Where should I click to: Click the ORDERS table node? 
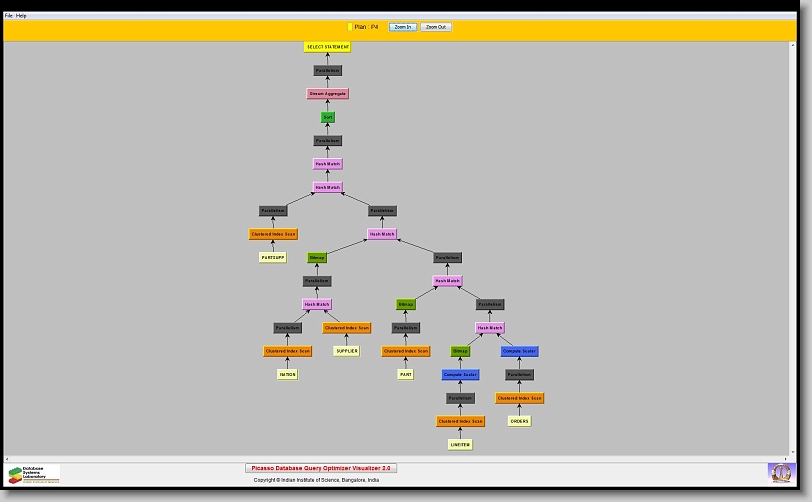(519, 421)
